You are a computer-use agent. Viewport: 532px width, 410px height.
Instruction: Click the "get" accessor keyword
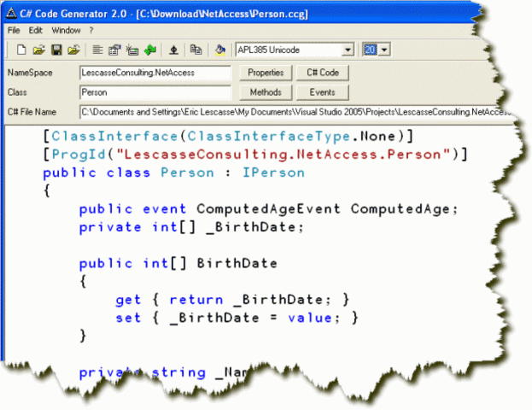(128, 300)
